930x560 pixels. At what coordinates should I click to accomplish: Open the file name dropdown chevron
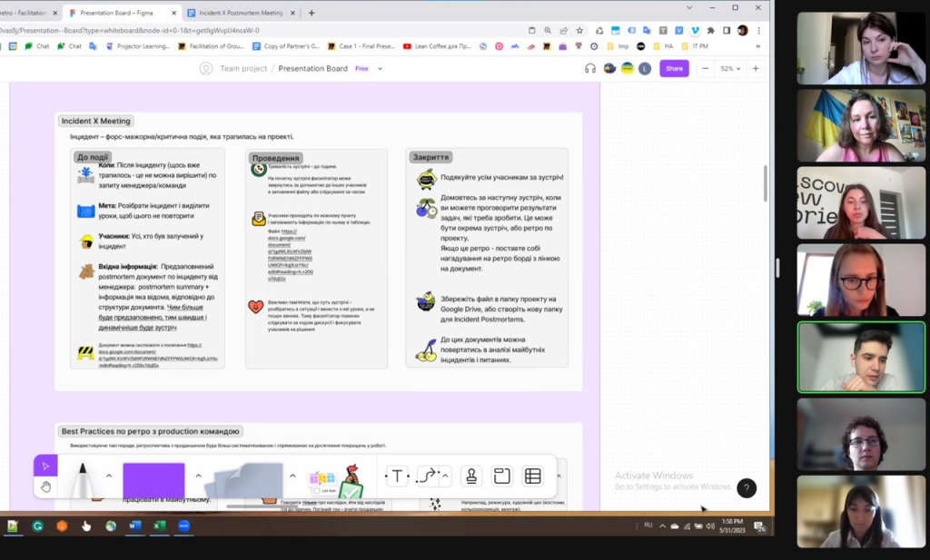pyautogui.click(x=381, y=69)
